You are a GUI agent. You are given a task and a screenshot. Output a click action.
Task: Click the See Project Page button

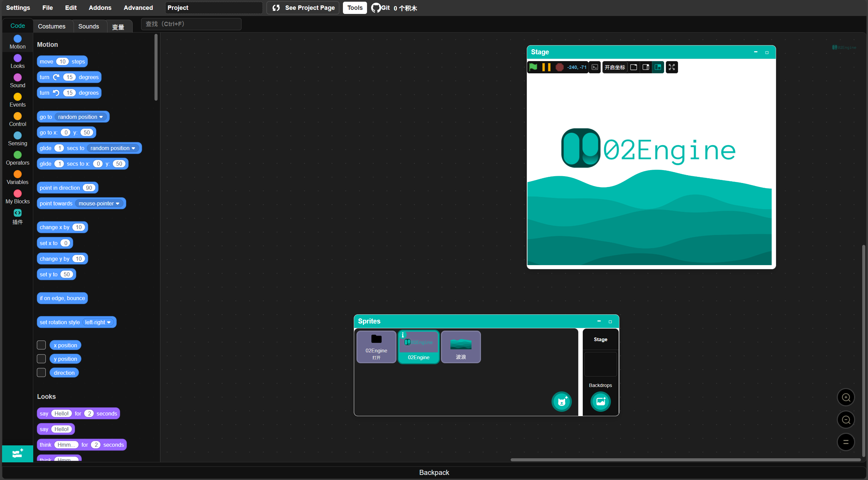303,8
